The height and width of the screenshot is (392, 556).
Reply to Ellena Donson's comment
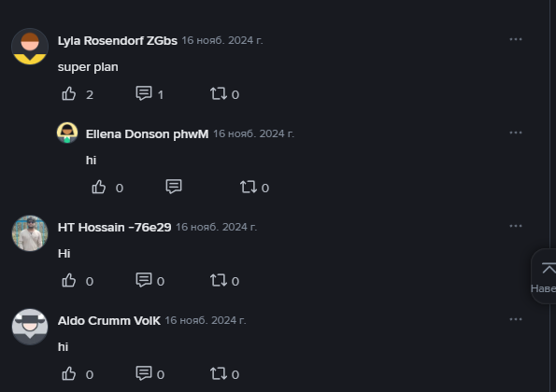pyautogui.click(x=174, y=187)
